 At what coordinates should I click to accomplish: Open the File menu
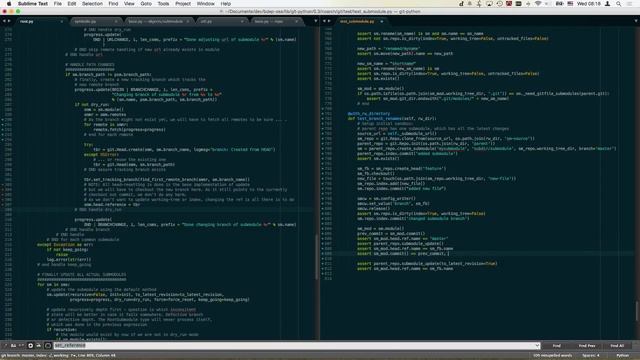click(x=58, y=4)
